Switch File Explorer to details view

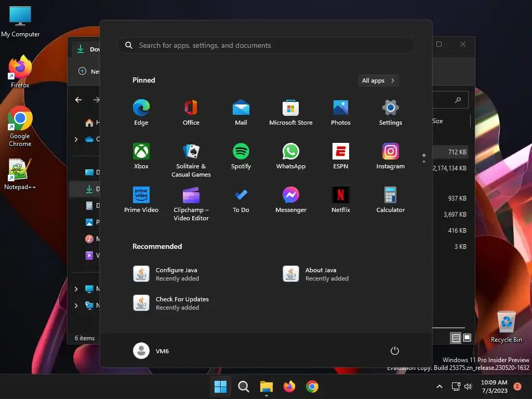point(456,338)
